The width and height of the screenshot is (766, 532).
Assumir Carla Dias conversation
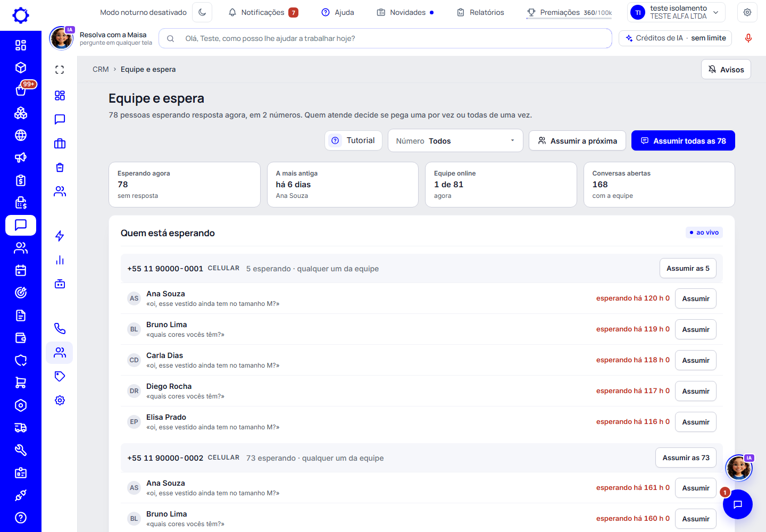click(x=696, y=360)
